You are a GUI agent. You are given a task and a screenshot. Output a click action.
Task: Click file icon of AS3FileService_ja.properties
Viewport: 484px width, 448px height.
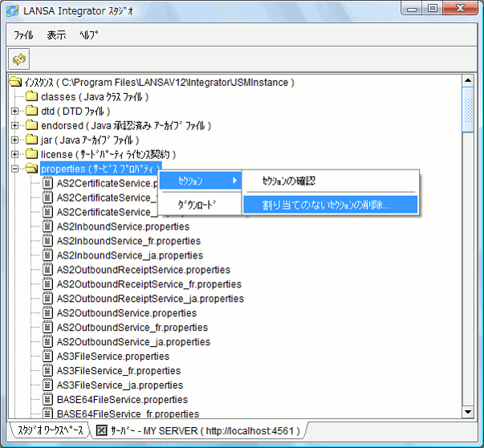coord(47,385)
